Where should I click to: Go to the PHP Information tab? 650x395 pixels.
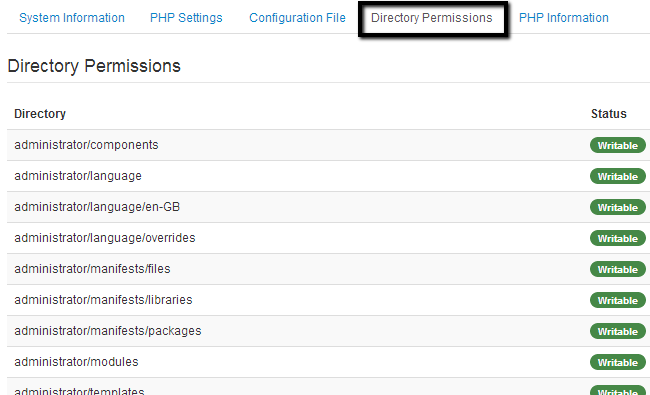tap(564, 18)
